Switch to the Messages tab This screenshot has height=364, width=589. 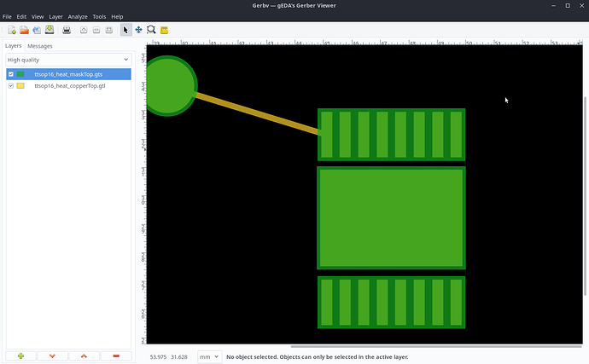point(40,46)
